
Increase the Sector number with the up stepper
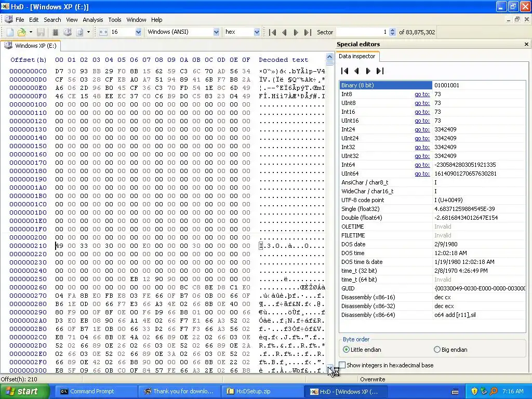coord(393,30)
